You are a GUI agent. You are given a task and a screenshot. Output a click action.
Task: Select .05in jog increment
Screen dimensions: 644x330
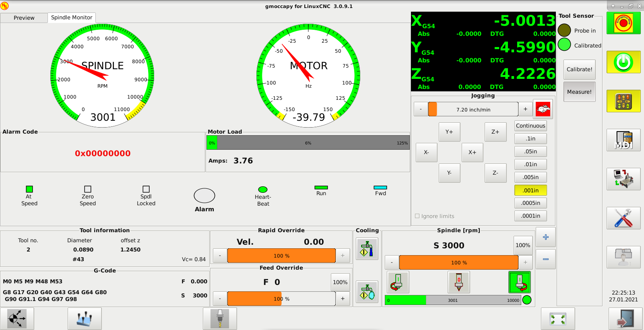530,151
